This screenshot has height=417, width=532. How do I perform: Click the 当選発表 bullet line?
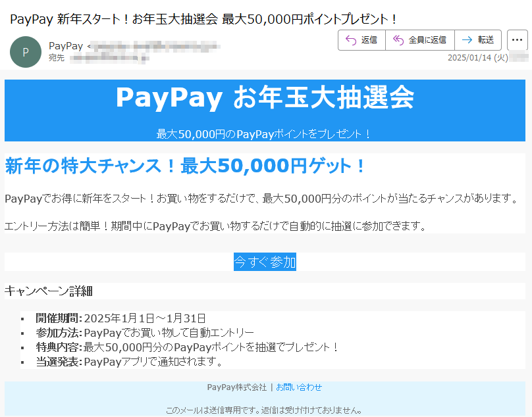(x=130, y=362)
